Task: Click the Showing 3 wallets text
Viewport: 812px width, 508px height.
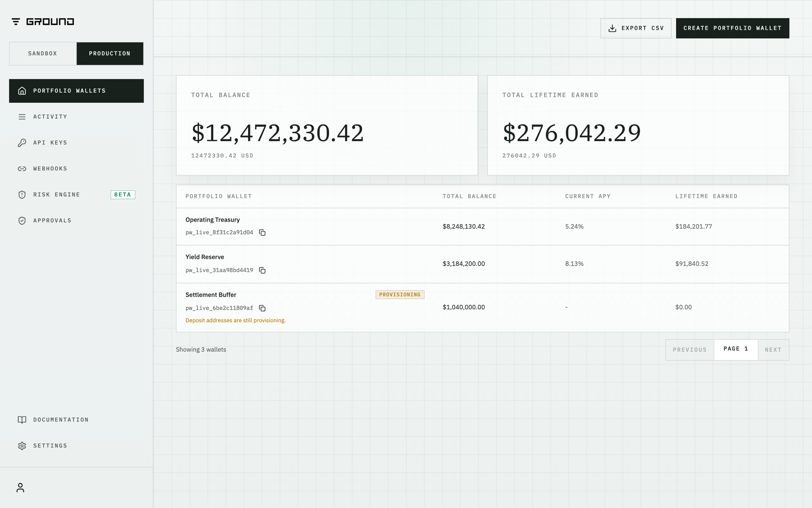Action: pos(201,350)
